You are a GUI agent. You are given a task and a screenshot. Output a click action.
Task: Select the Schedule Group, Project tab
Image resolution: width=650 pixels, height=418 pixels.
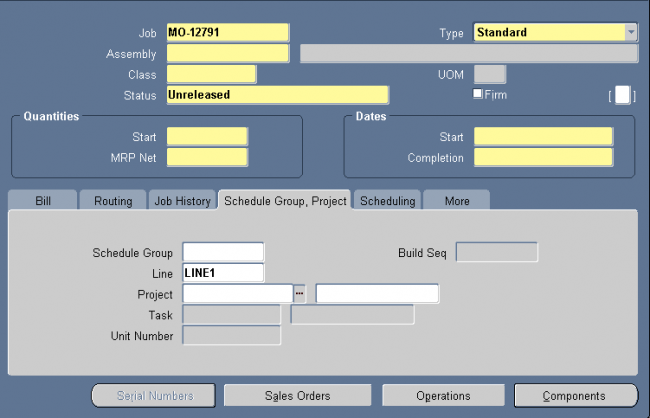coord(285,201)
